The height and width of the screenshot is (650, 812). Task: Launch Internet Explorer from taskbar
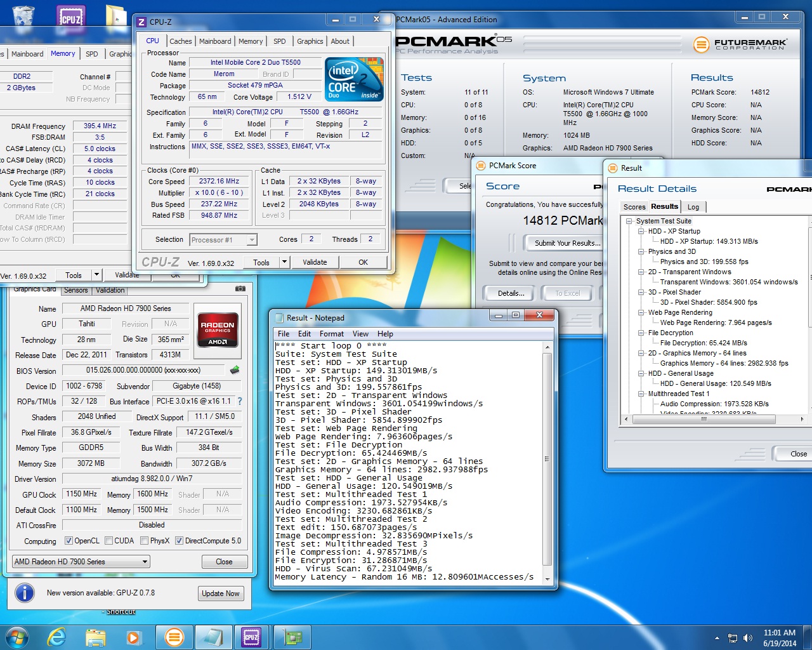[57, 637]
